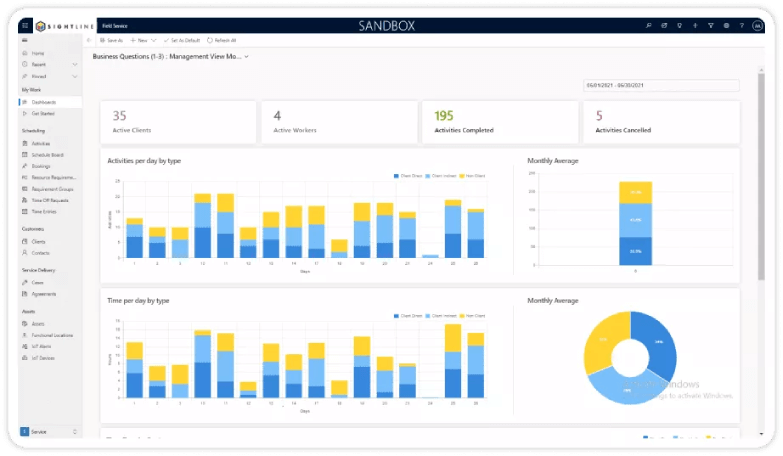Expand the Pinned section chevron

(x=75, y=76)
